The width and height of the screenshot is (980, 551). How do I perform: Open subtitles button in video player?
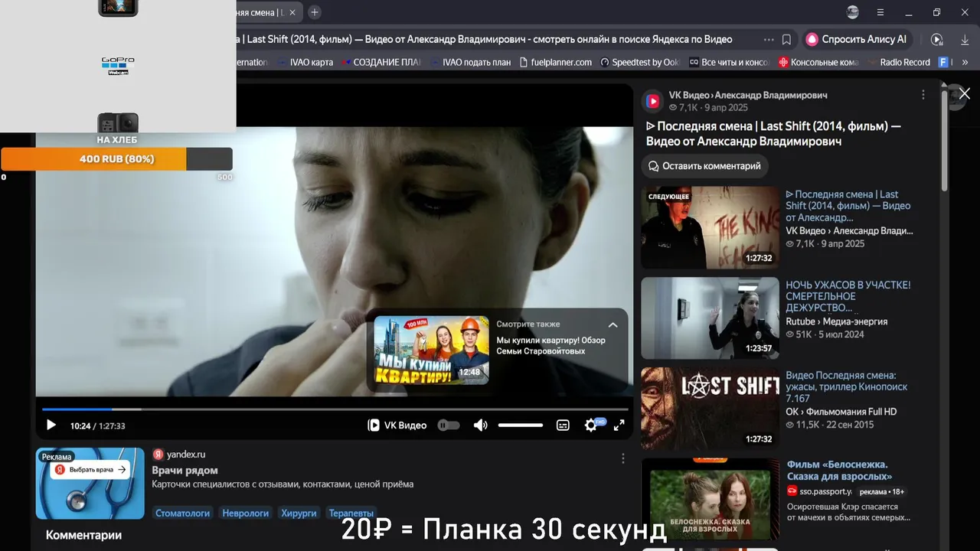point(563,425)
